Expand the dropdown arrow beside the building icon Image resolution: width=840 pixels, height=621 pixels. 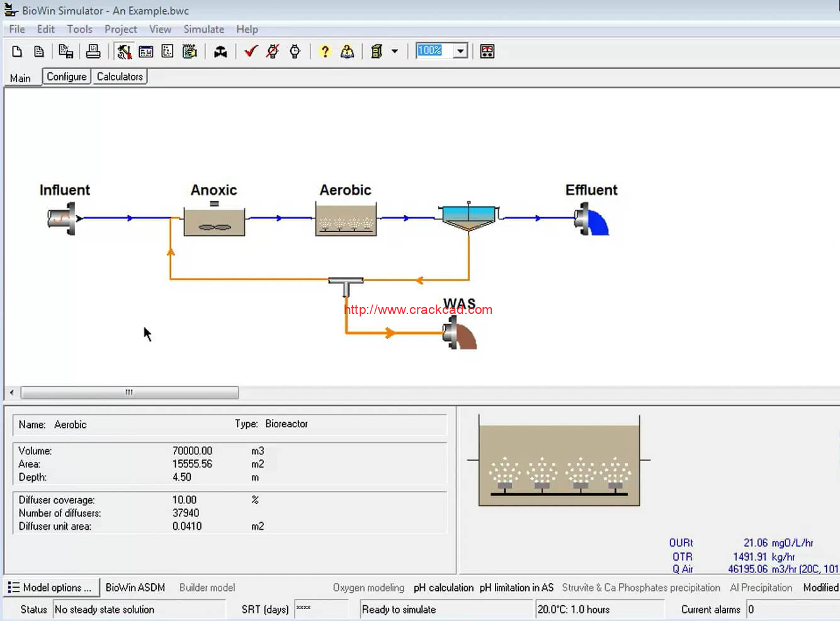(x=395, y=52)
